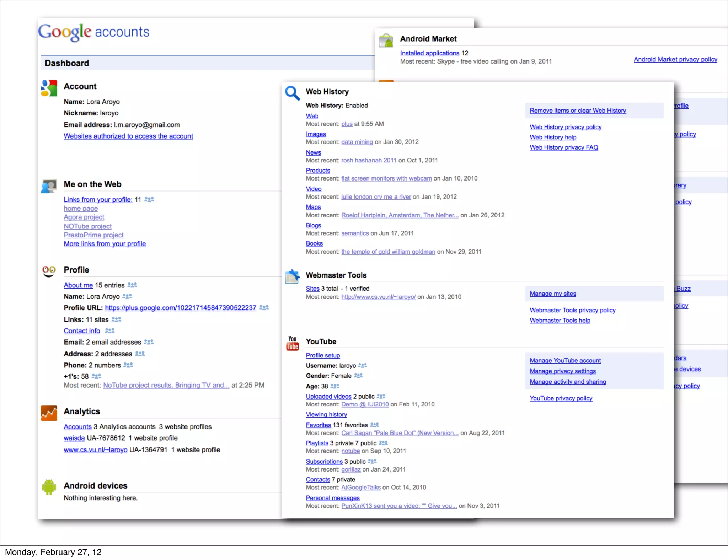Click the green Android devices robot icon
This screenshot has width=728, height=560.
pos(49,487)
